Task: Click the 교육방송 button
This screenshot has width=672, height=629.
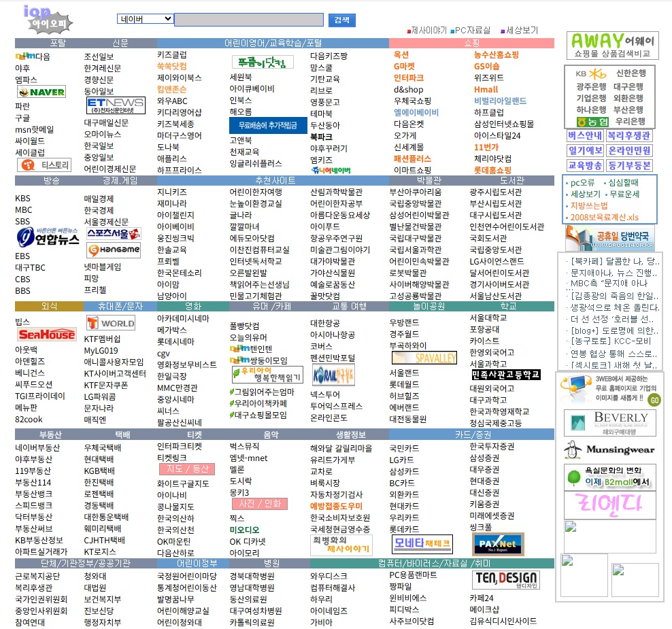Action: click(x=585, y=165)
